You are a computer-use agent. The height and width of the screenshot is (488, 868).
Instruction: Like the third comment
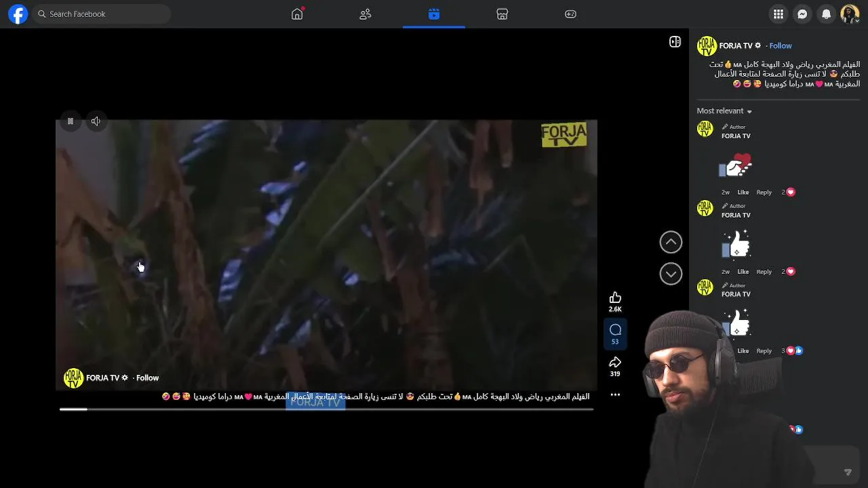click(x=743, y=351)
